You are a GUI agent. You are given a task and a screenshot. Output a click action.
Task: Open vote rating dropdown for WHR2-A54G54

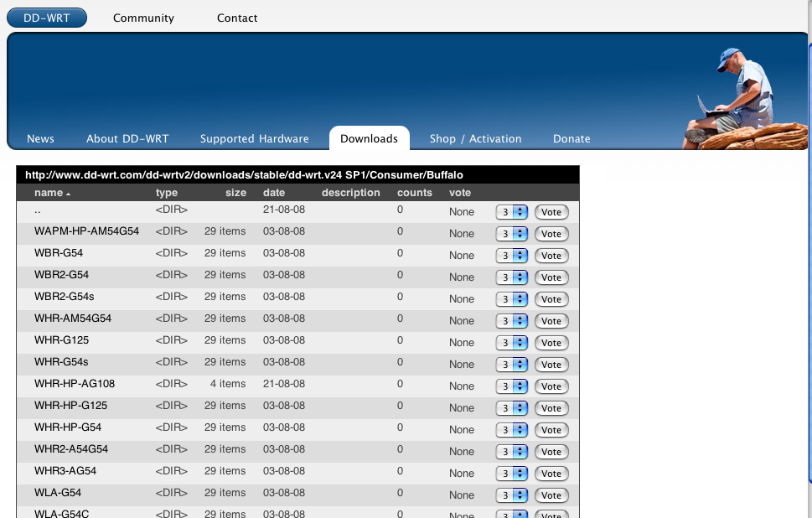[512, 451]
